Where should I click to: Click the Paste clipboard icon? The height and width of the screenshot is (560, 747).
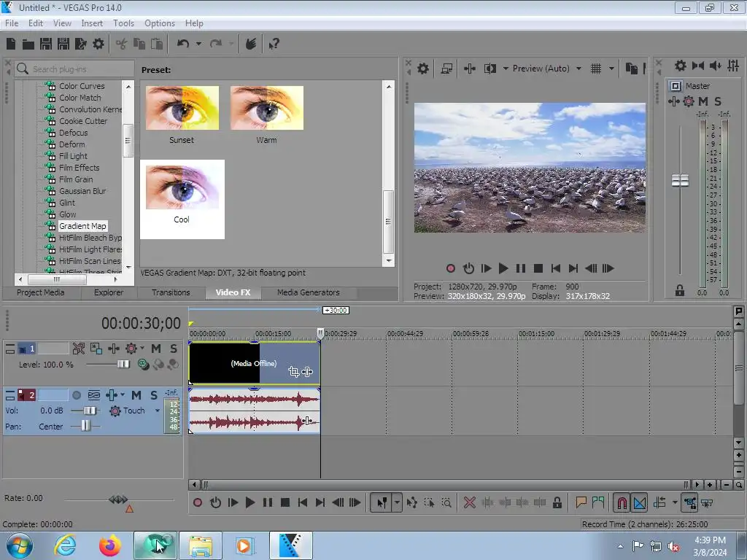point(157,44)
